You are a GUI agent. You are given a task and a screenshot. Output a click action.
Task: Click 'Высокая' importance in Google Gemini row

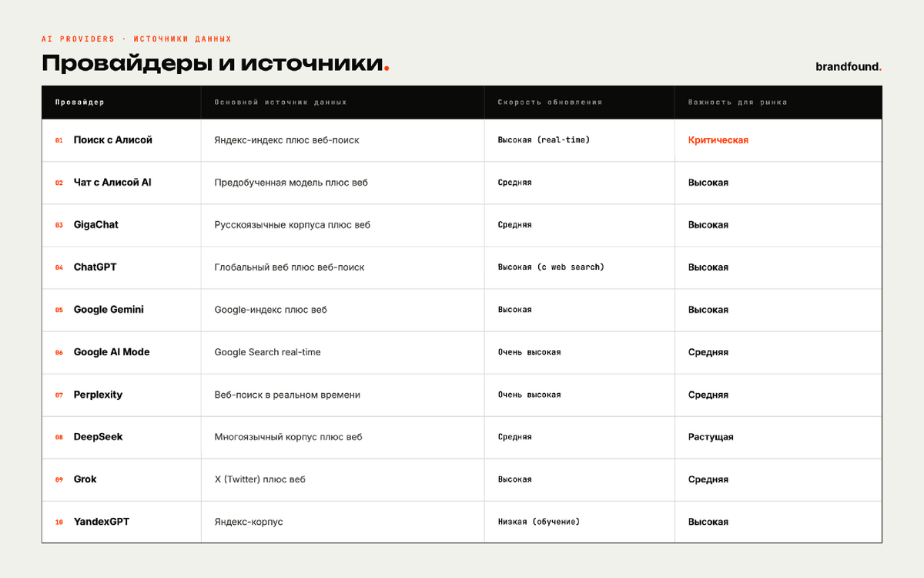point(708,310)
